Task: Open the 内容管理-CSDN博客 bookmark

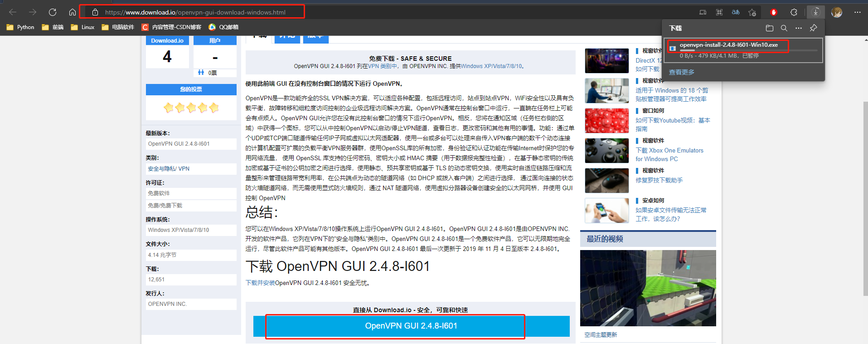Action: click(x=171, y=27)
